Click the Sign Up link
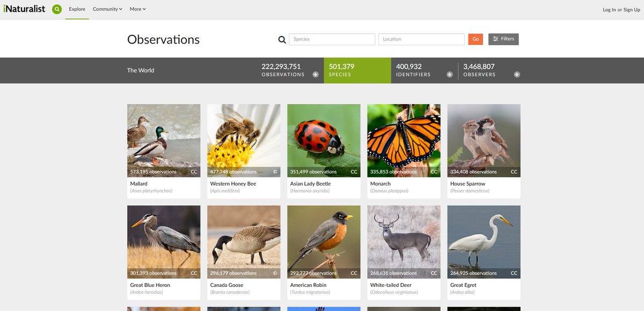The height and width of the screenshot is (311, 644). pos(632,10)
